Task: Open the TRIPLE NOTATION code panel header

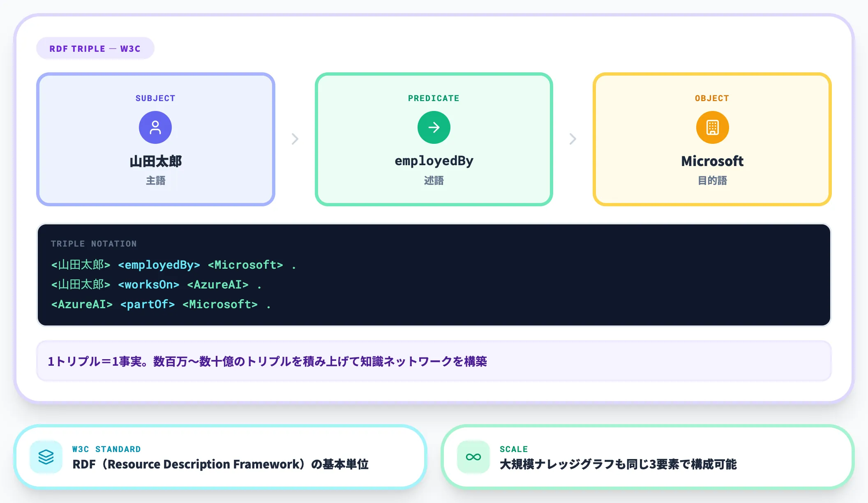Action: 94,243
